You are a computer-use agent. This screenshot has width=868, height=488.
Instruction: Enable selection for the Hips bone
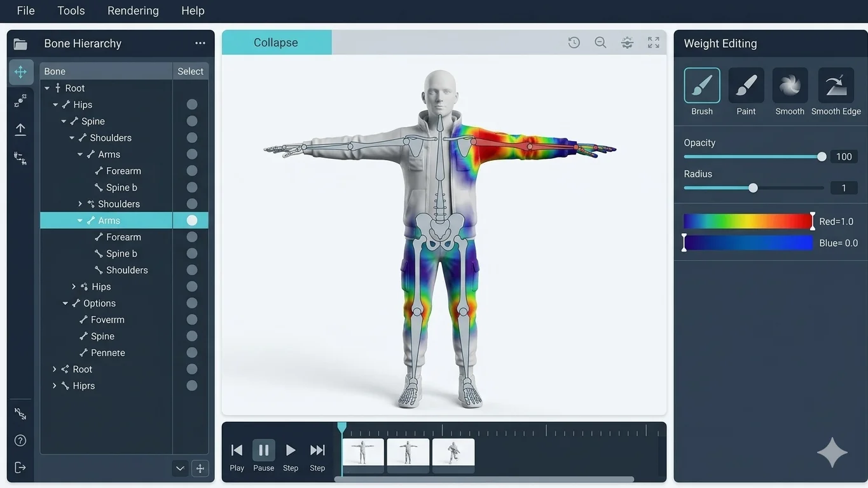coord(191,104)
